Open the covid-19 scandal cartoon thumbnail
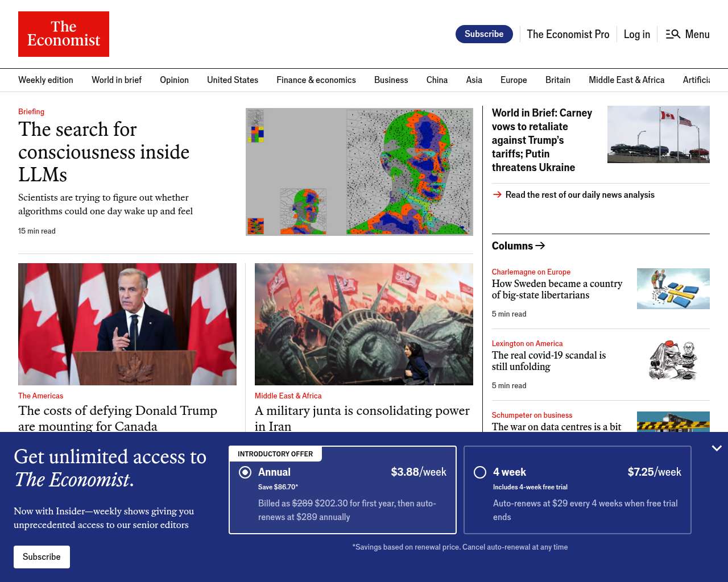The width and height of the screenshot is (728, 582). [673, 360]
